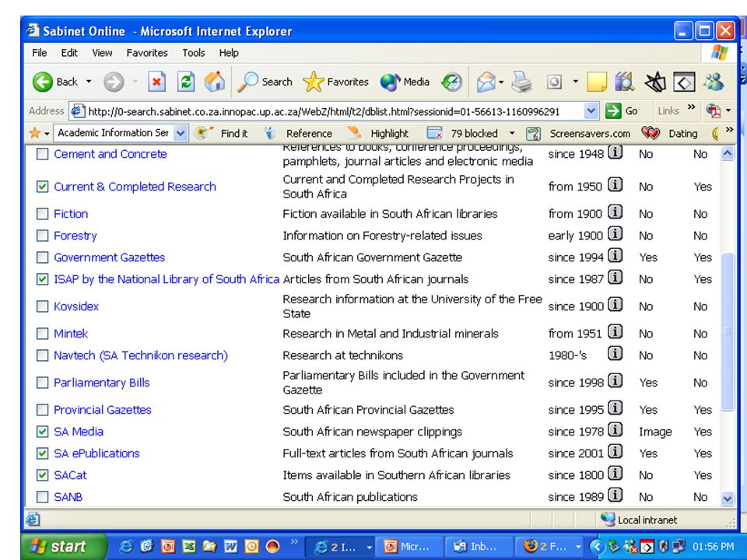View info icon for Government Gazettes
Viewport: 747px width, 560px height.
[615, 256]
